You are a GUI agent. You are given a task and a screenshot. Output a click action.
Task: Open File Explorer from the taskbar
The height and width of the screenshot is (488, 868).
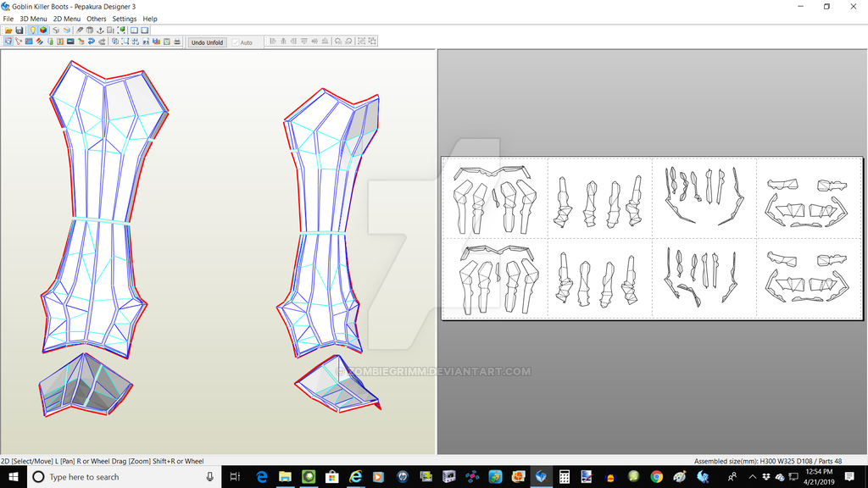click(285, 476)
